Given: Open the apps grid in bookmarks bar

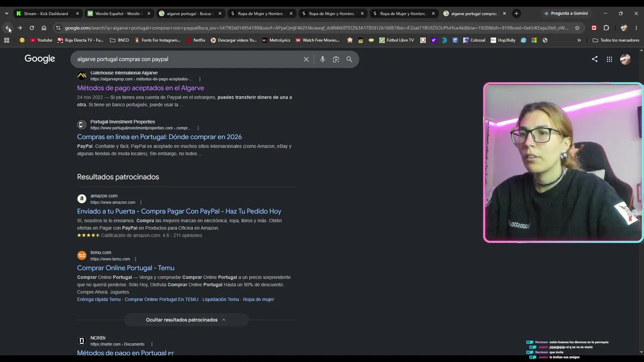Looking at the screenshot, I should pyautogui.click(x=7, y=40).
